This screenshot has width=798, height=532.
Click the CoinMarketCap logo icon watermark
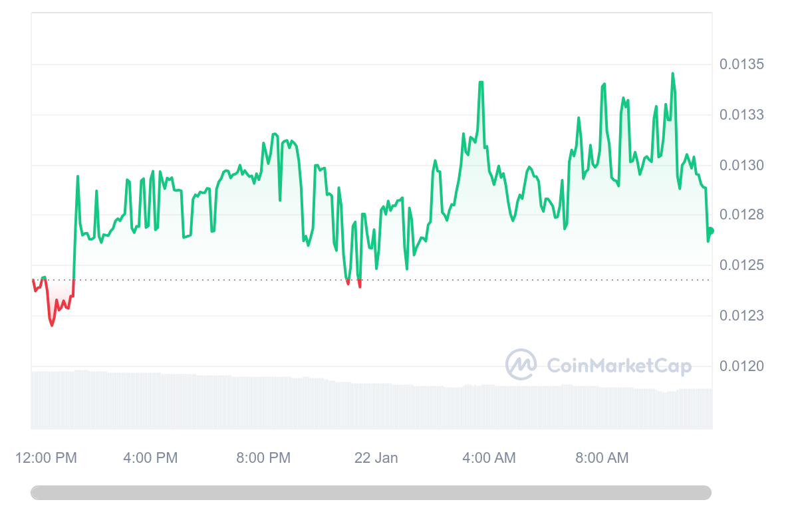click(521, 364)
